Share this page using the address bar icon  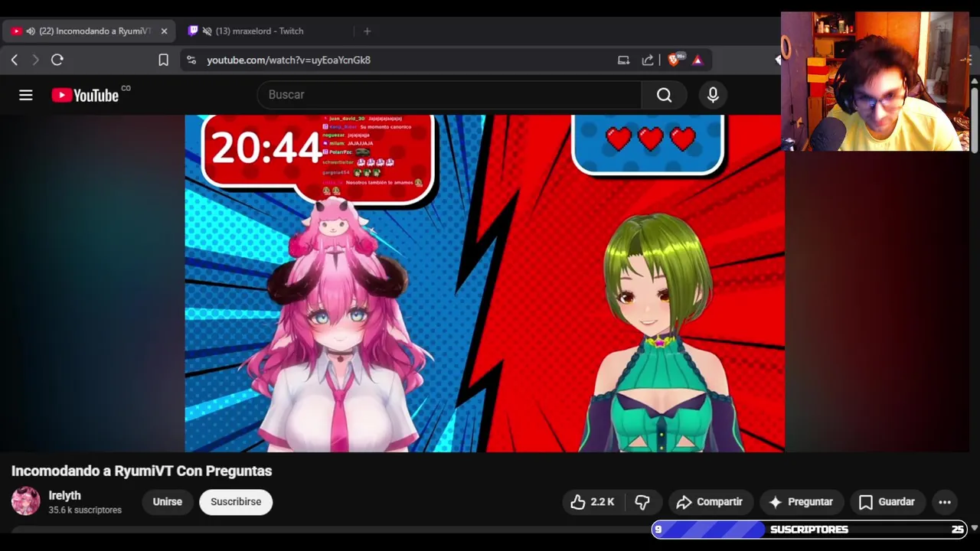coord(648,60)
